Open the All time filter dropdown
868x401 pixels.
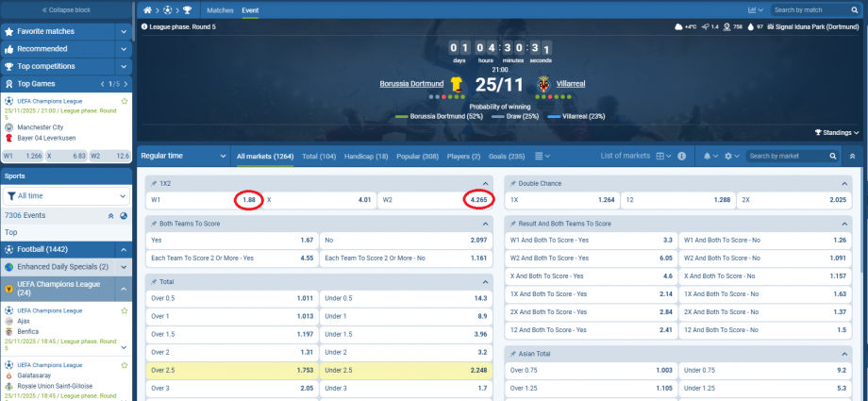click(66, 196)
